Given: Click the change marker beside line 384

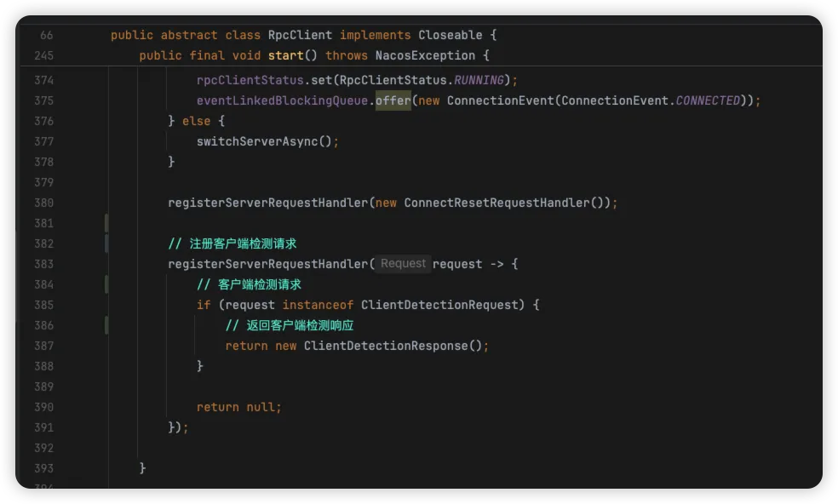Looking at the screenshot, I should click(106, 284).
